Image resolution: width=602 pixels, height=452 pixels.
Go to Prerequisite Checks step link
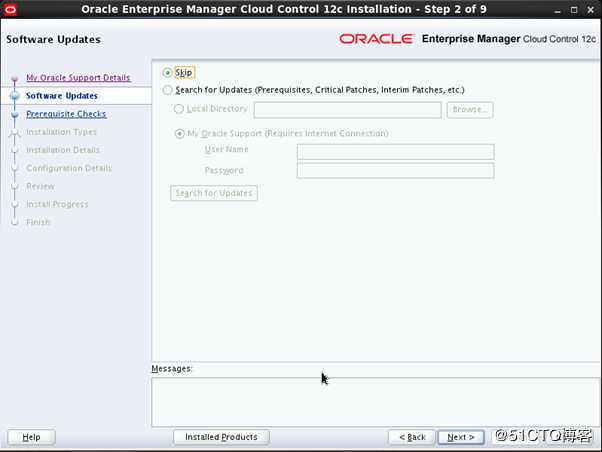pos(66,114)
